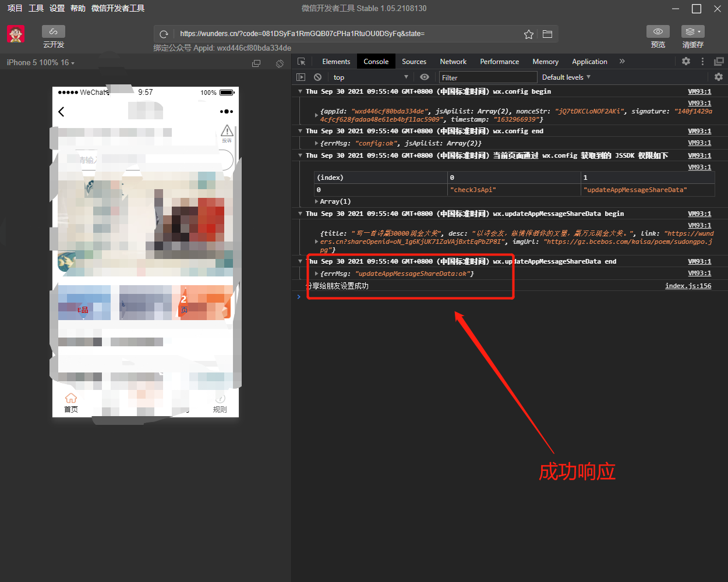
Task: Collapse the wx.config end log entry
Action: [300, 131]
